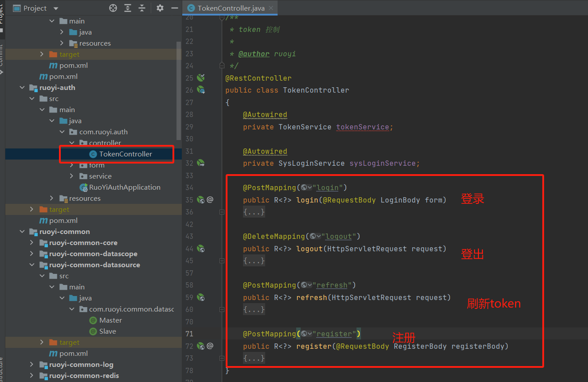Click the tokenService field name

point(362,127)
